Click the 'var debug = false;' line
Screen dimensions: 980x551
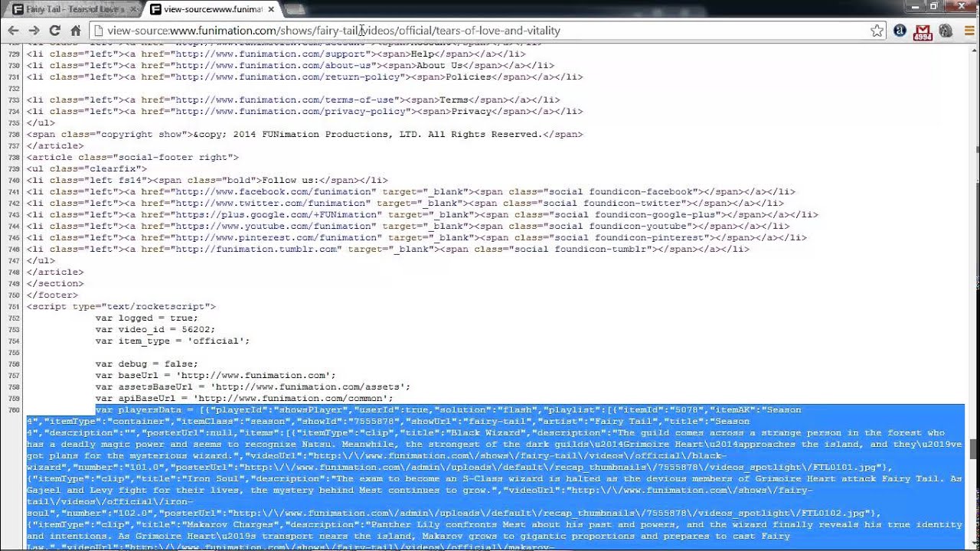(147, 364)
